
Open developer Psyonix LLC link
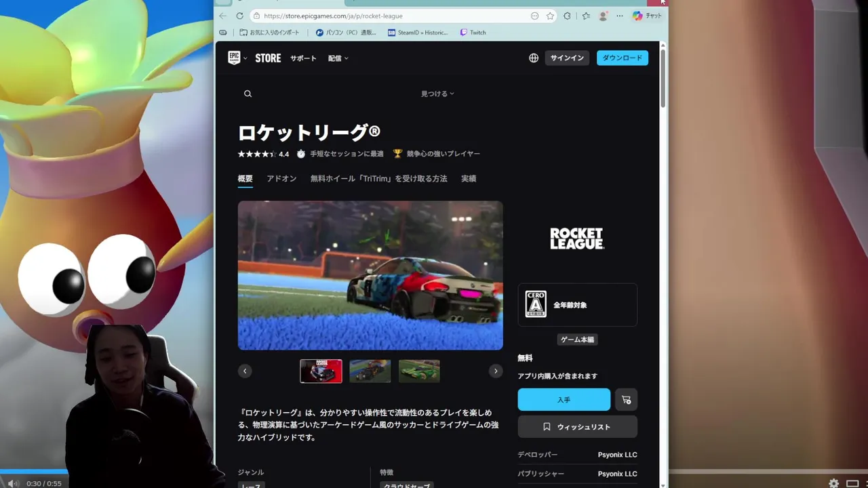coord(617,455)
